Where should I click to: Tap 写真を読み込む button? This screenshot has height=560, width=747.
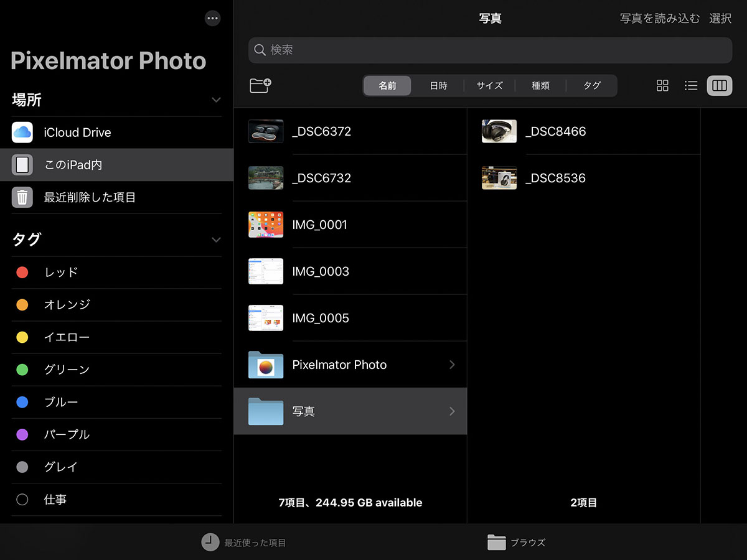pyautogui.click(x=660, y=18)
